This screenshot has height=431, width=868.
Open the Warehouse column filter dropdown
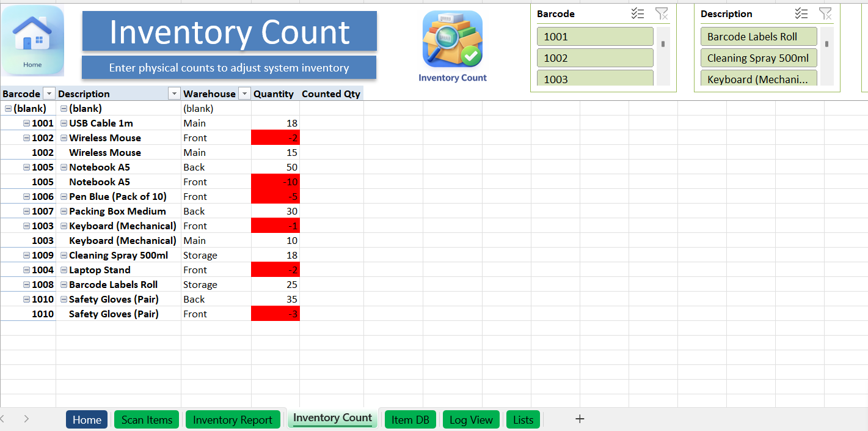244,94
